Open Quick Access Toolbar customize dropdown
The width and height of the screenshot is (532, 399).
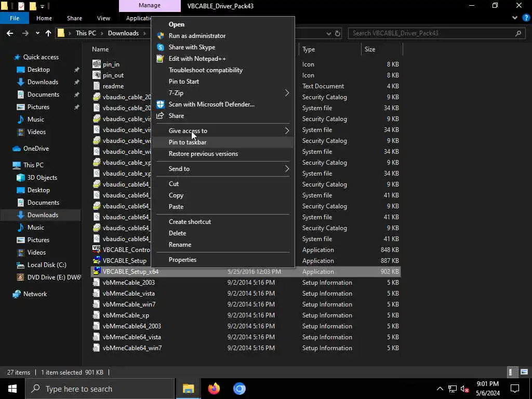(x=43, y=6)
